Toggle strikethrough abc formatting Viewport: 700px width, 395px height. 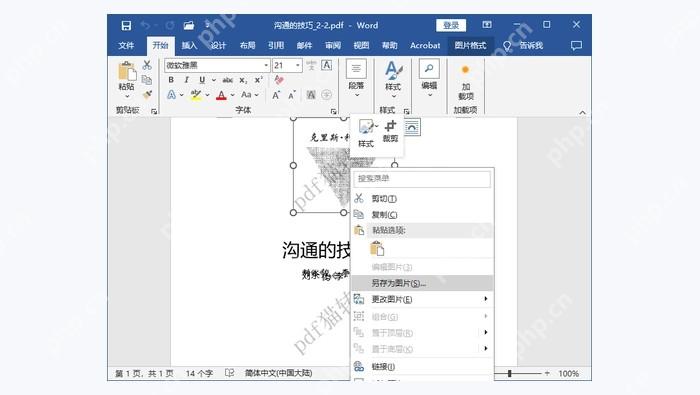228,80
